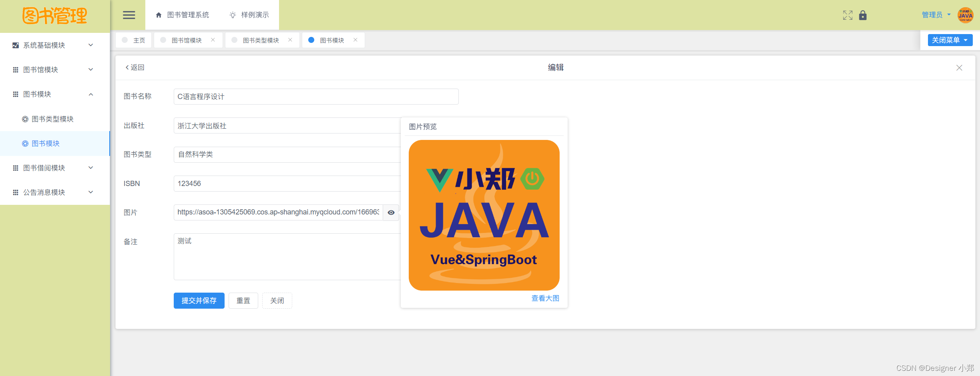
Task: Click the 关闭 button
Action: coord(277,301)
